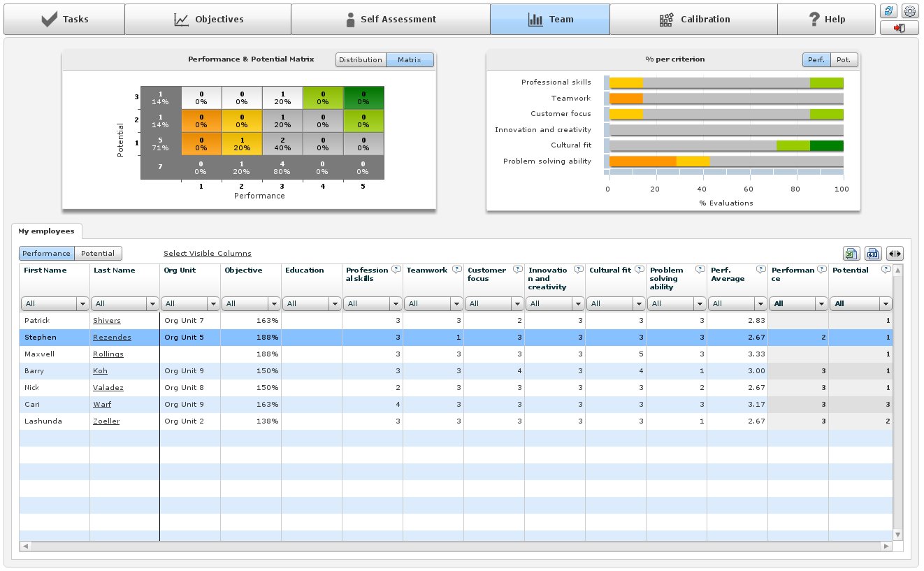Expand the Teamwork filter dropdown
Screen dimensions: 924x571
point(433,304)
